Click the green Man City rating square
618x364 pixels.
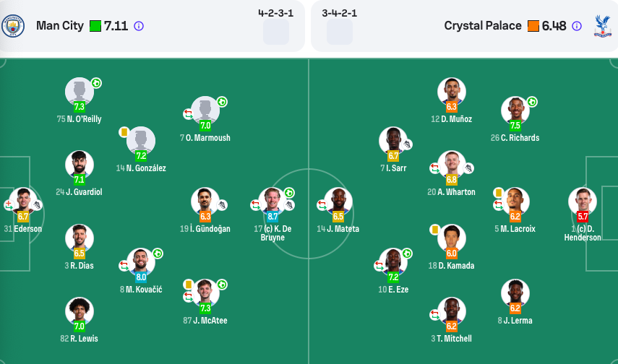95,26
